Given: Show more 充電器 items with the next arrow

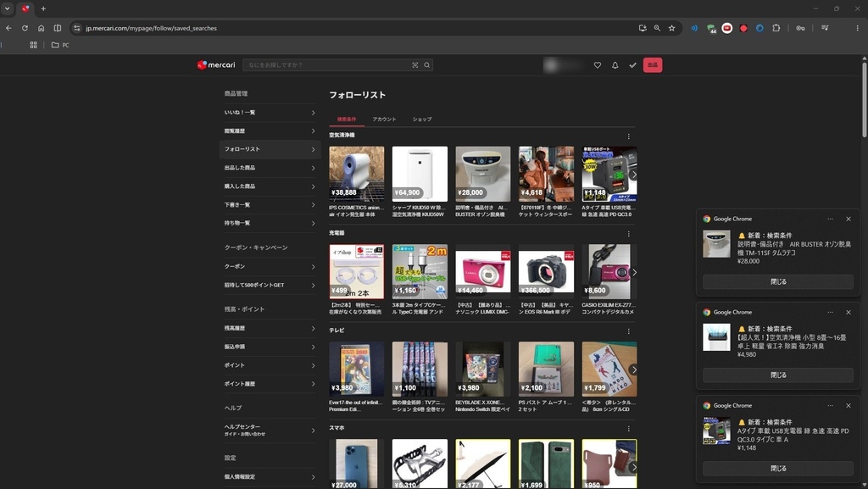Looking at the screenshot, I should [634, 272].
